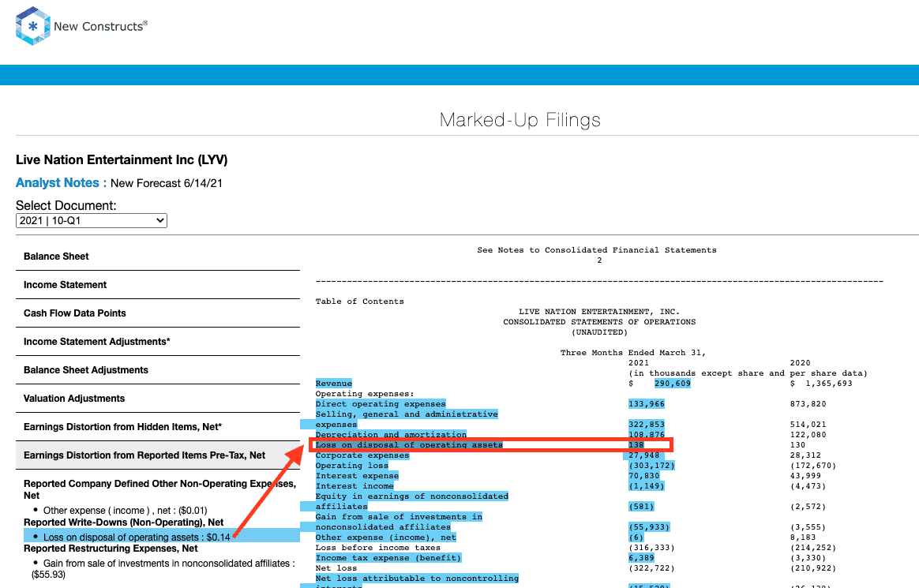Click Corporate expenses label
The height and width of the screenshot is (588, 919).
[362, 455]
